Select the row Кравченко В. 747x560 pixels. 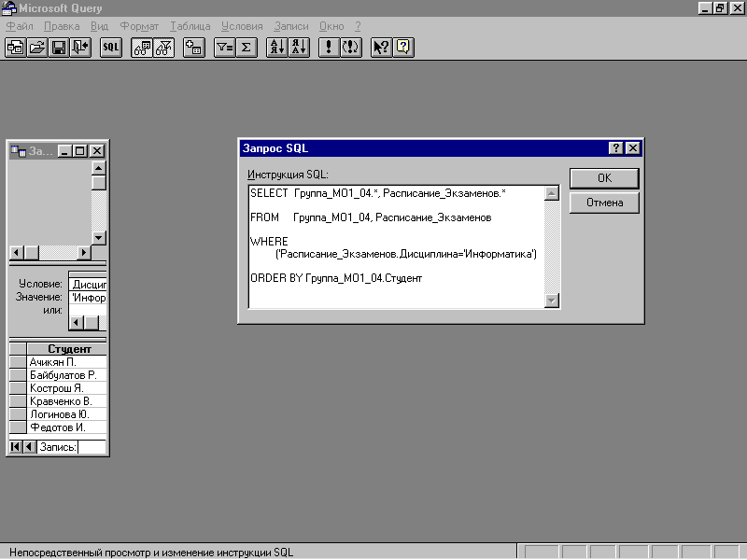coord(66,401)
